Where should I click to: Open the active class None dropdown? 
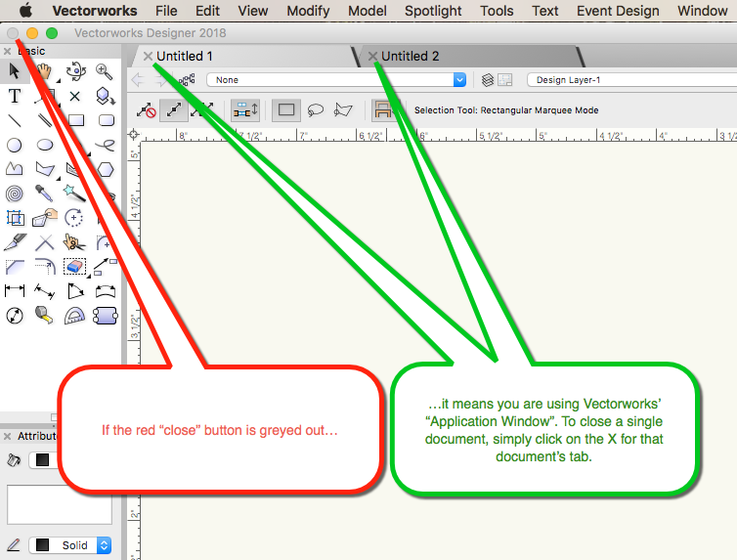click(x=336, y=80)
